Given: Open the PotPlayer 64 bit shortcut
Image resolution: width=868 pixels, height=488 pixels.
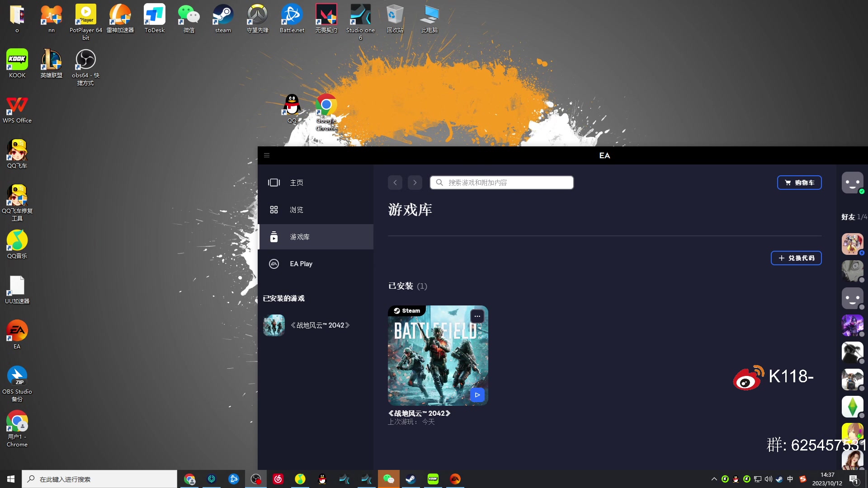Looking at the screenshot, I should [86, 22].
